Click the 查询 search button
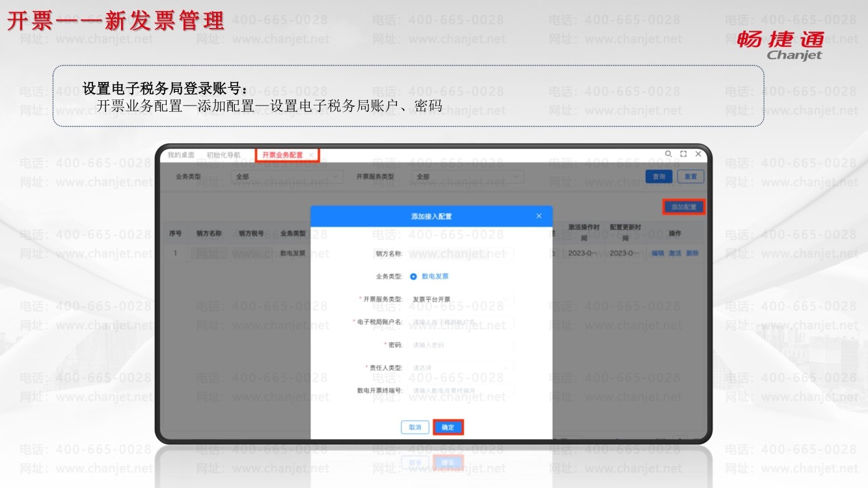This screenshot has height=488, width=868. 658,176
